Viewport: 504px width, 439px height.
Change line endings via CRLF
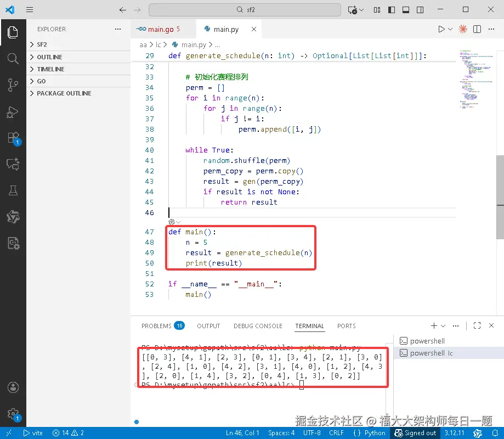point(336,433)
